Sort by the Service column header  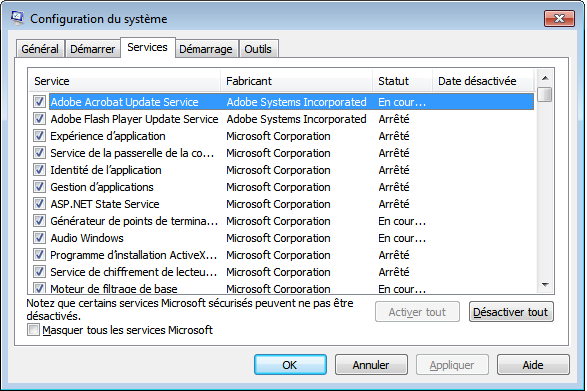(x=124, y=81)
